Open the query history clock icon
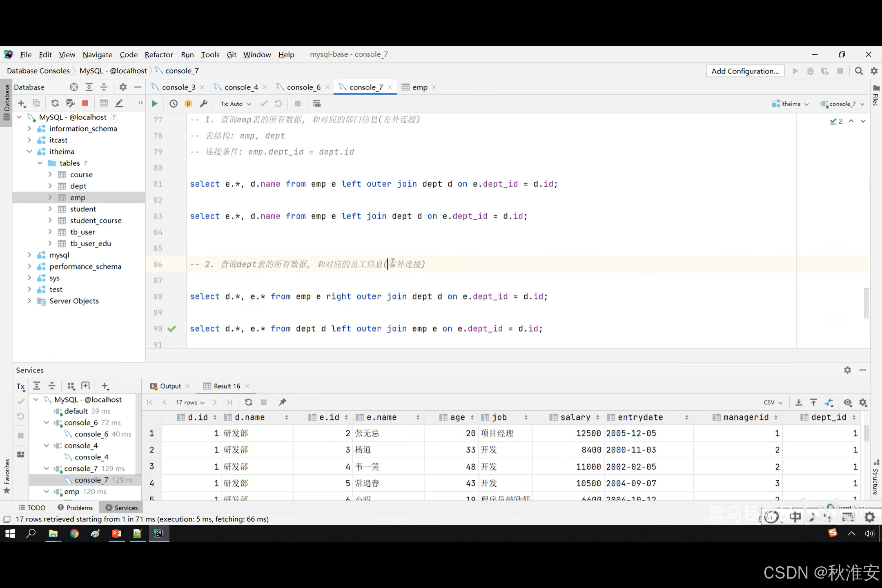The width and height of the screenshot is (882, 588). (x=174, y=104)
